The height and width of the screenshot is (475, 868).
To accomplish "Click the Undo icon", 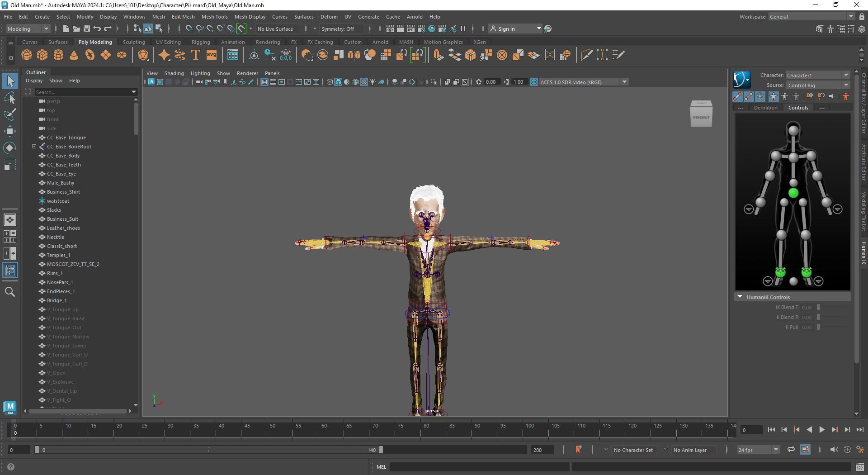I will (x=97, y=28).
